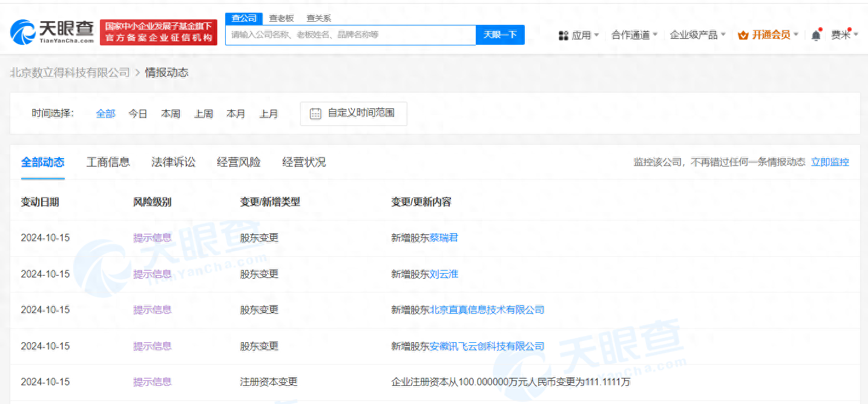Screen dimensions: 868x404
Task: Click the red official credit agency banner
Action: 159,32
